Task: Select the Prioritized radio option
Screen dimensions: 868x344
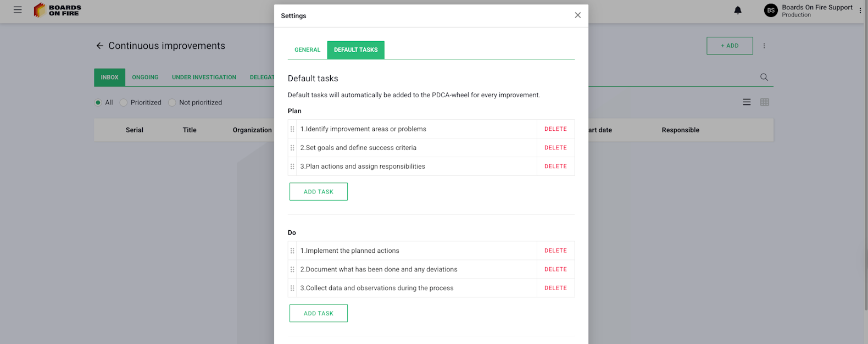Action: click(124, 103)
